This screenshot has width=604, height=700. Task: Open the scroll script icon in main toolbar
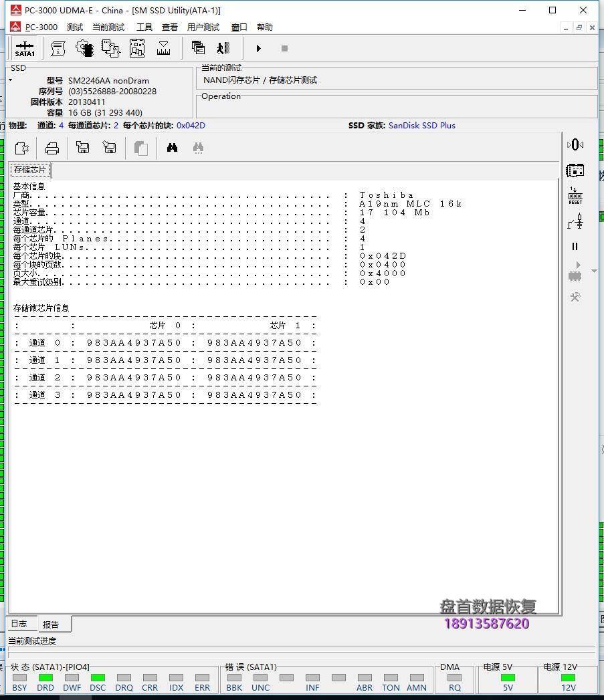(58, 48)
